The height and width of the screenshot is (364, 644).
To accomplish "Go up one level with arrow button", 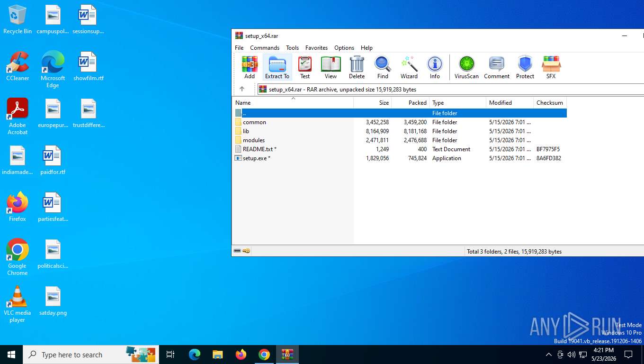I will (x=242, y=89).
